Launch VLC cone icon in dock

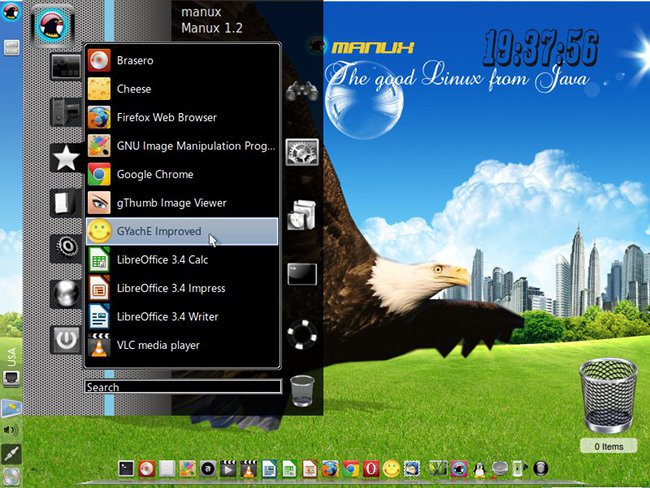coord(249,469)
